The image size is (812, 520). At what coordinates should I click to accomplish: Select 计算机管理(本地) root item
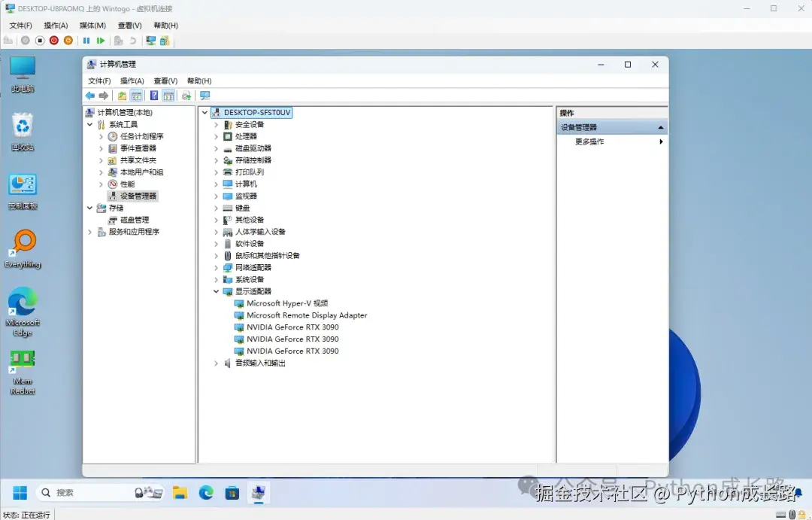125,112
